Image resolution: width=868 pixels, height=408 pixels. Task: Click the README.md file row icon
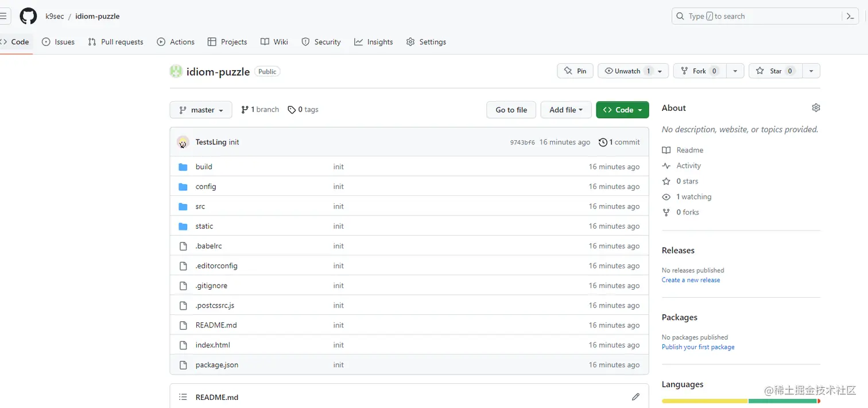click(183, 325)
